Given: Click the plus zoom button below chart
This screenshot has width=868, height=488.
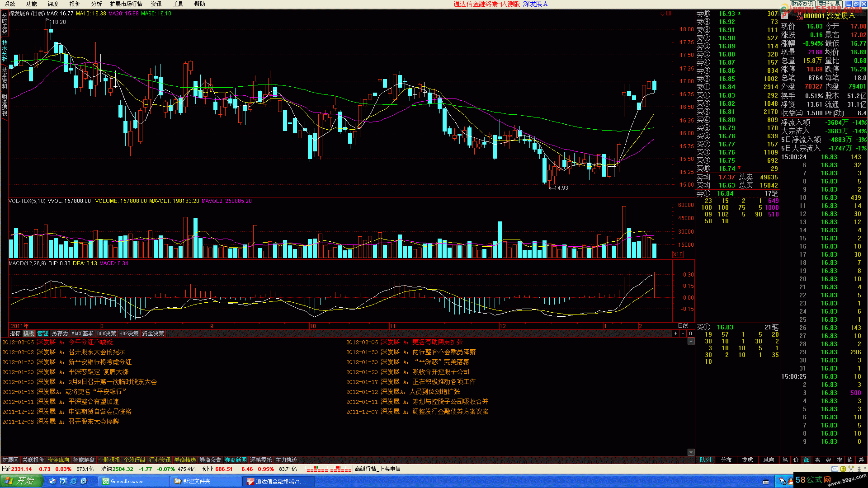Looking at the screenshot, I should click(675, 333).
